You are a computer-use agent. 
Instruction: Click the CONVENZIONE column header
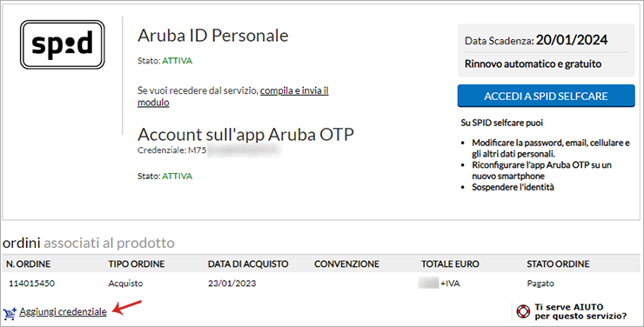346,264
